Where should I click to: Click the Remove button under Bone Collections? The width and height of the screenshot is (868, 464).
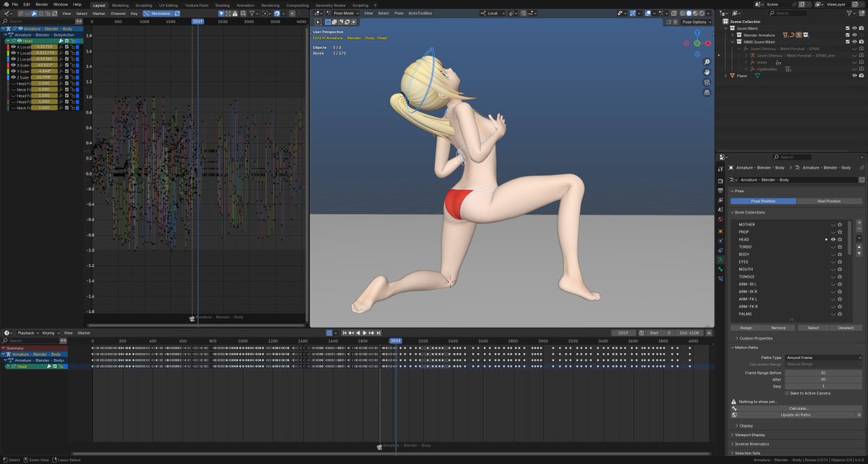click(779, 327)
